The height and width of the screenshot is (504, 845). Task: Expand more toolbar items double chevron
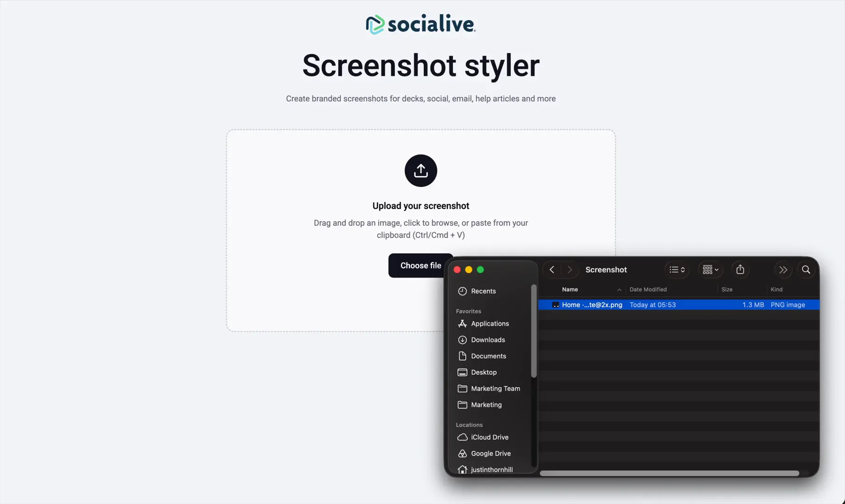(x=783, y=270)
